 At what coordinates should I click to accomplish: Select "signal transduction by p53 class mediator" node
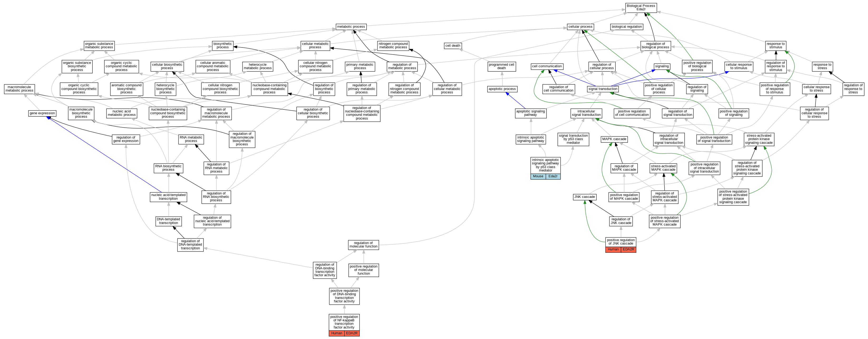point(573,139)
